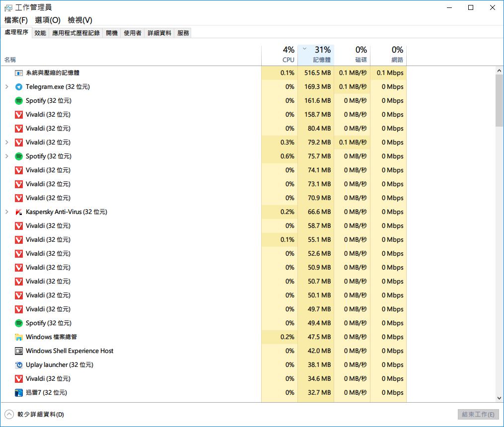Click the Vivaldi icon in the 79.2 MB row
The width and height of the screenshot is (504, 427).
coord(19,142)
